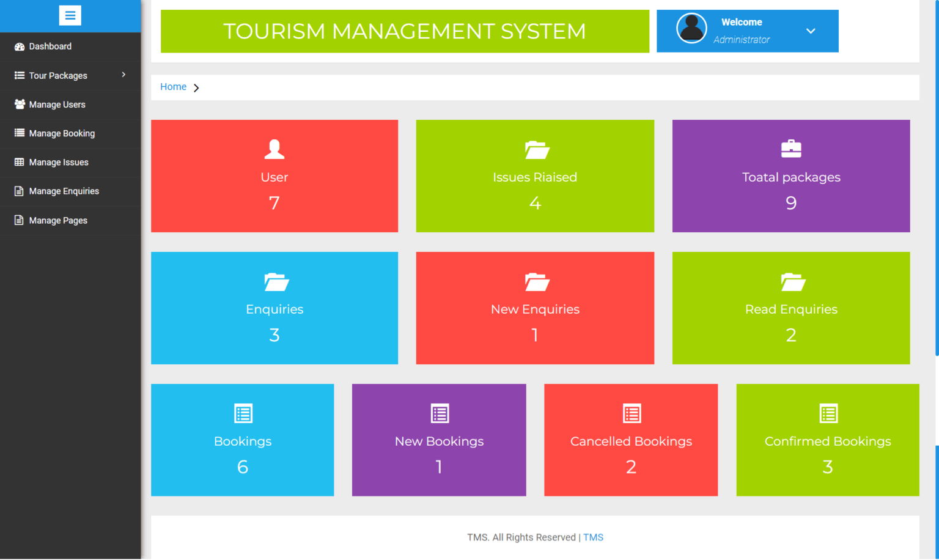
Task: Click list icon on Cancelled Bookings card
Action: click(632, 414)
